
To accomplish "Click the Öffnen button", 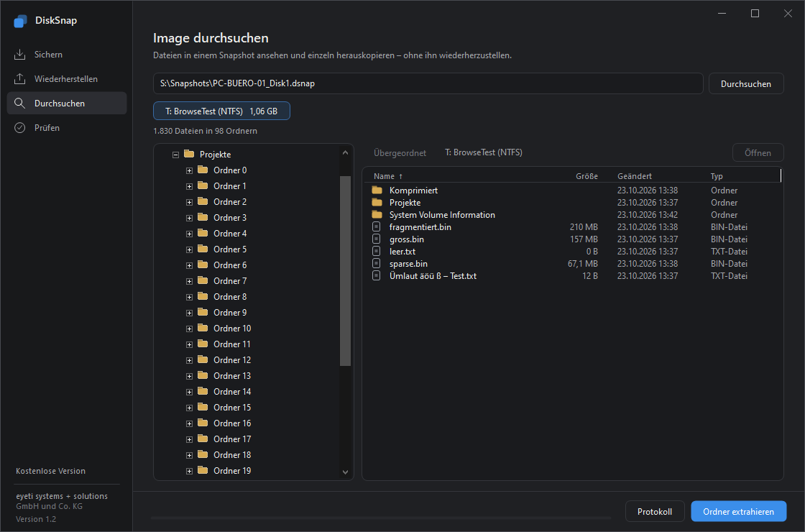I will click(758, 152).
